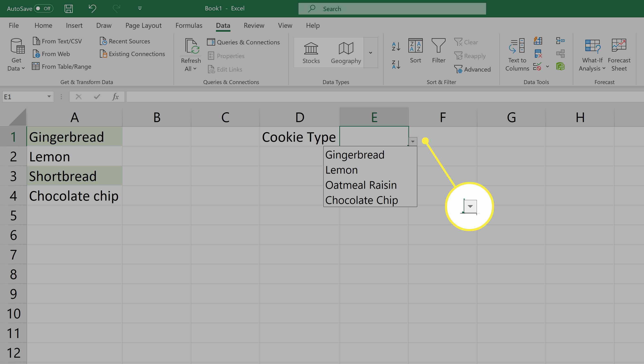
Task: Click the Relationships icon
Action: 560,54
